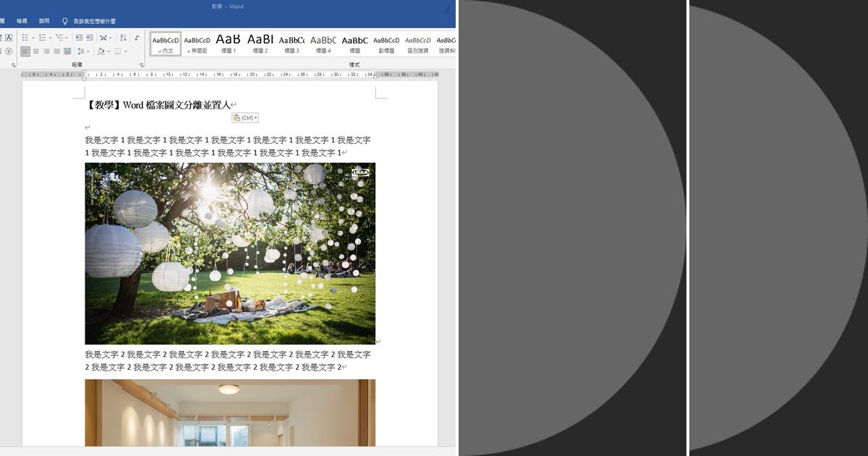Expand the Paste Options (Ctrl) dropdown
The height and width of the screenshot is (456, 868).
tap(255, 117)
